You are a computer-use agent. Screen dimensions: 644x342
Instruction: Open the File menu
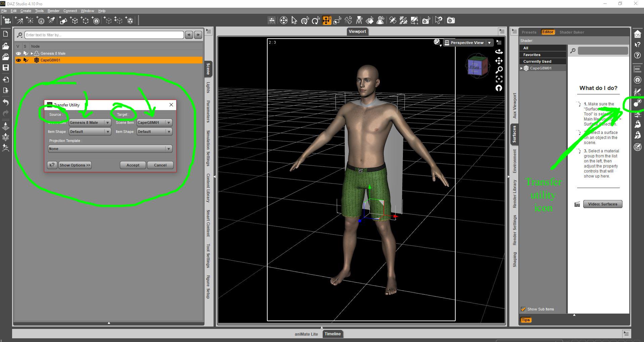click(4, 11)
